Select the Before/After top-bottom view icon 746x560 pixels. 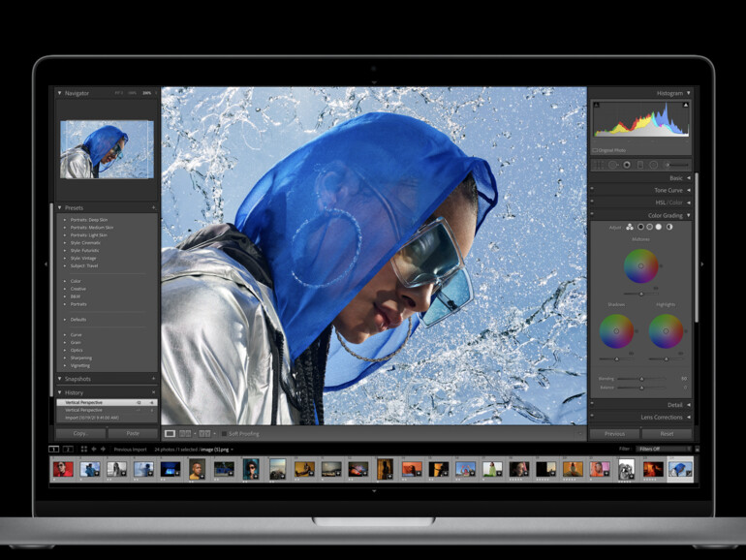[204, 433]
